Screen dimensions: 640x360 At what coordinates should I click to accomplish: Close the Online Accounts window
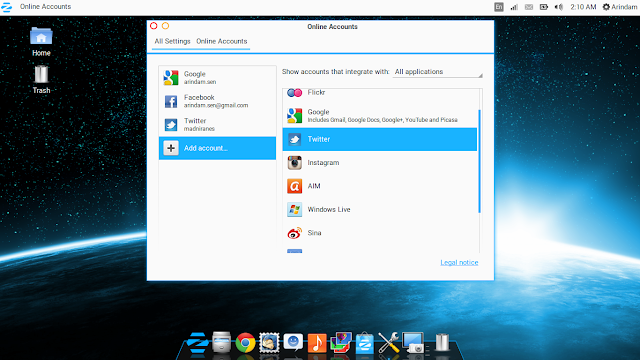click(154, 26)
